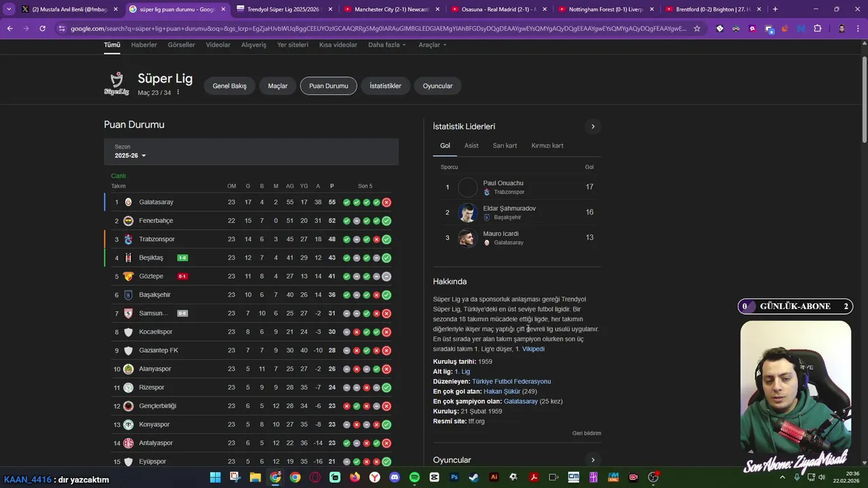
Task: Open the Oyuncular pill tab
Action: pyautogui.click(x=437, y=86)
